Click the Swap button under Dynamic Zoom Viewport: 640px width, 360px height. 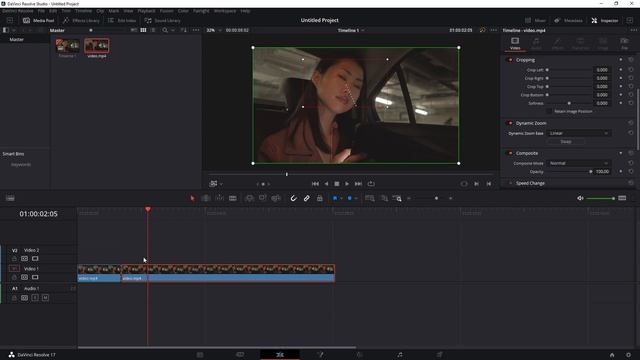tap(566, 142)
